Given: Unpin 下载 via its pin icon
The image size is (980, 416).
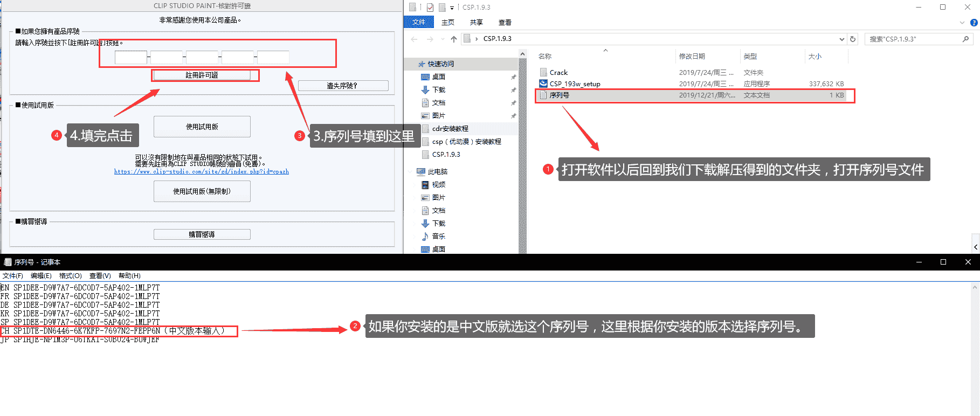Looking at the screenshot, I should (513, 90).
